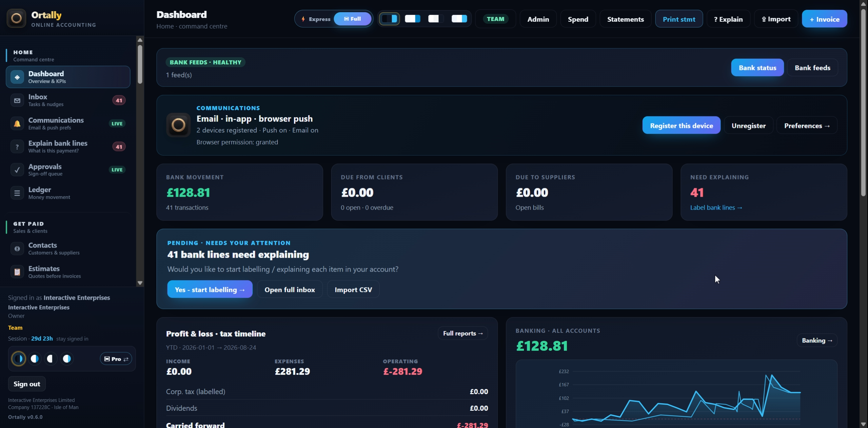
Task: Pick the white and deep-blue toolbar theme swatch
Action: (413, 19)
